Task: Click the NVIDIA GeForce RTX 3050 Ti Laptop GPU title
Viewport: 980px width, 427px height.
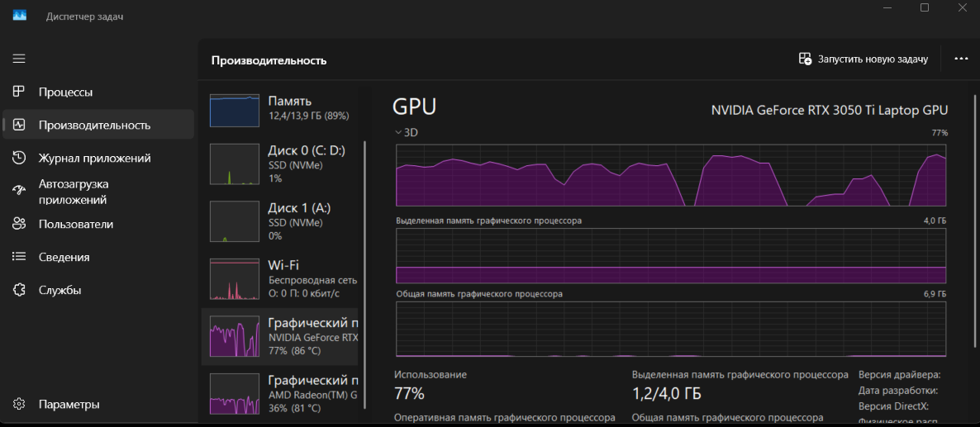Action: coord(830,111)
